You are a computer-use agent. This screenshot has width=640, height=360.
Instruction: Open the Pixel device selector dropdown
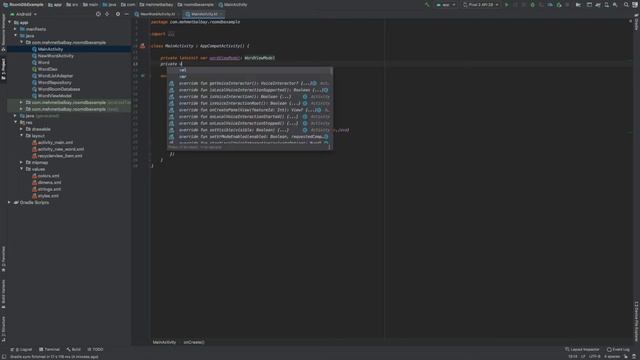point(481,5)
